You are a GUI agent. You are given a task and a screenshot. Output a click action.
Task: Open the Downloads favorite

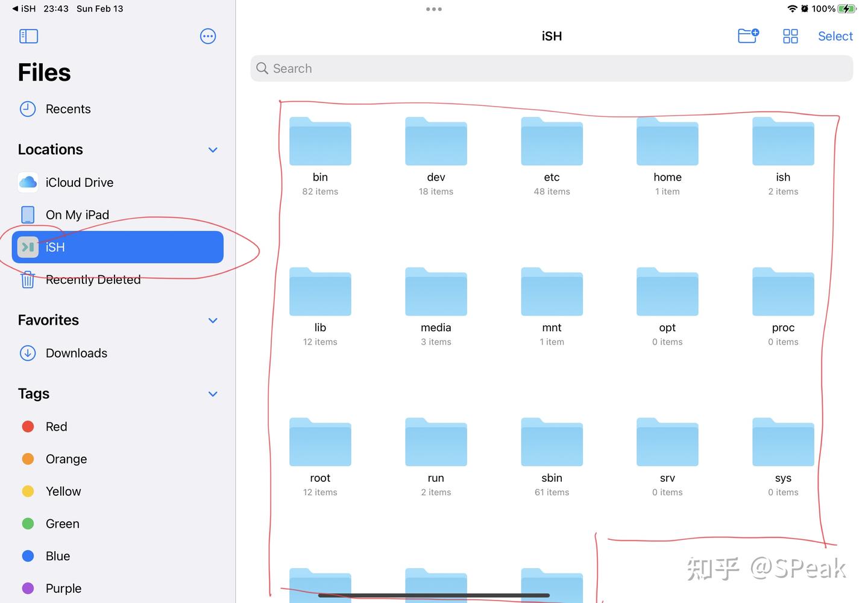coord(76,353)
